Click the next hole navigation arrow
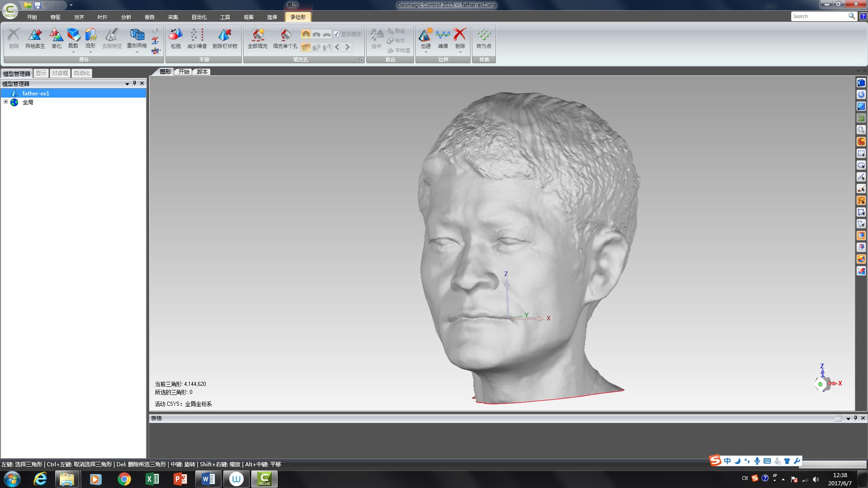The image size is (868, 488). click(347, 47)
